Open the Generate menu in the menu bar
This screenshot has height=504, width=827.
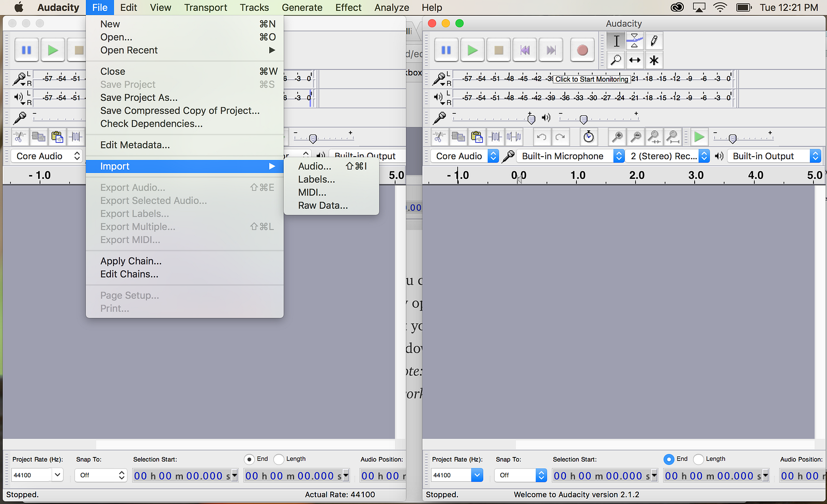pos(302,7)
